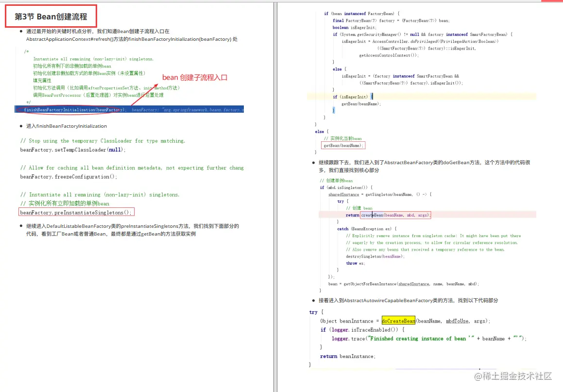563x392 pixels.
Task: Click the line 'if (bean instanceof FactoryBean) {'
Action: click(361, 14)
